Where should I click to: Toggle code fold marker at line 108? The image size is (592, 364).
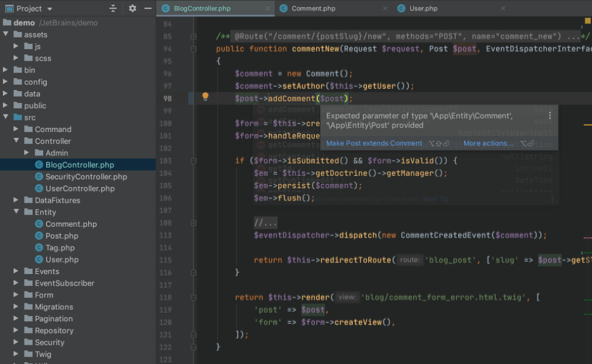[193, 223]
